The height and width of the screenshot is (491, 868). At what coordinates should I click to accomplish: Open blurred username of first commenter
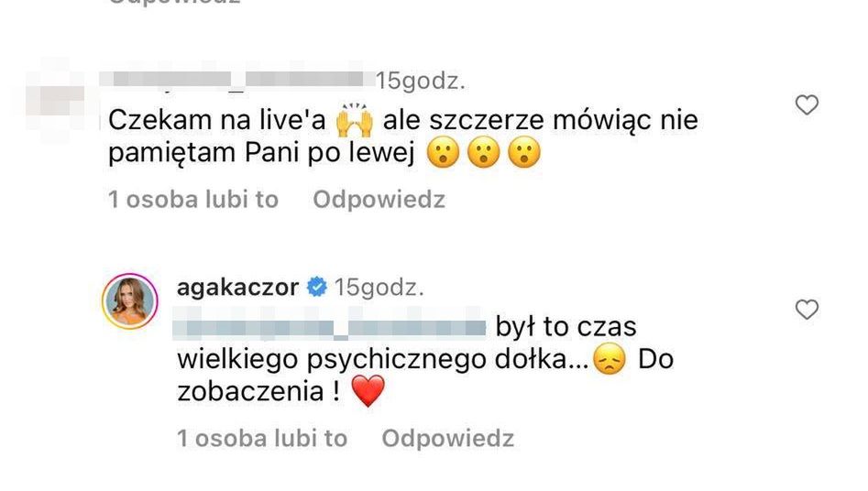pyautogui.click(x=238, y=79)
